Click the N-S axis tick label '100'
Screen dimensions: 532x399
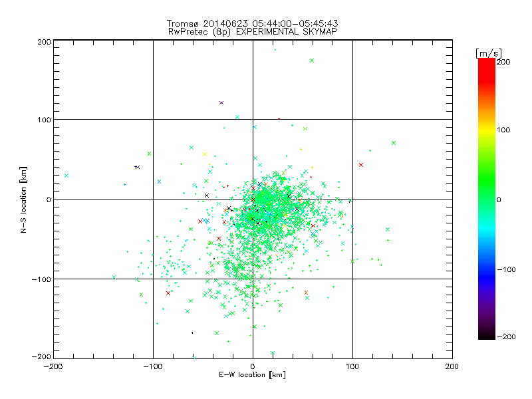(44, 120)
